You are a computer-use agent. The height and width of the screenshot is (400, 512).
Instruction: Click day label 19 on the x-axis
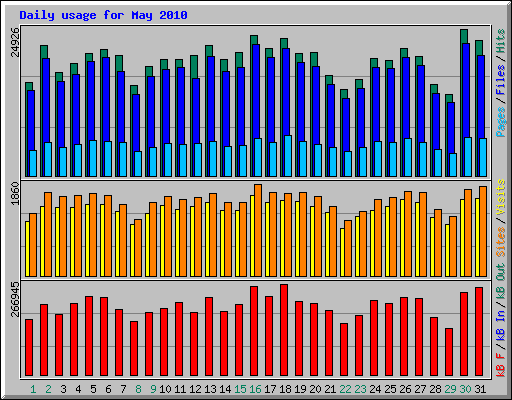[x=300, y=389]
